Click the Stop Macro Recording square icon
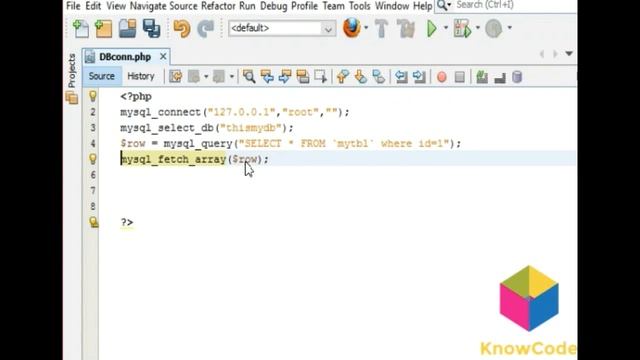This screenshot has height=360, width=640. click(x=460, y=77)
